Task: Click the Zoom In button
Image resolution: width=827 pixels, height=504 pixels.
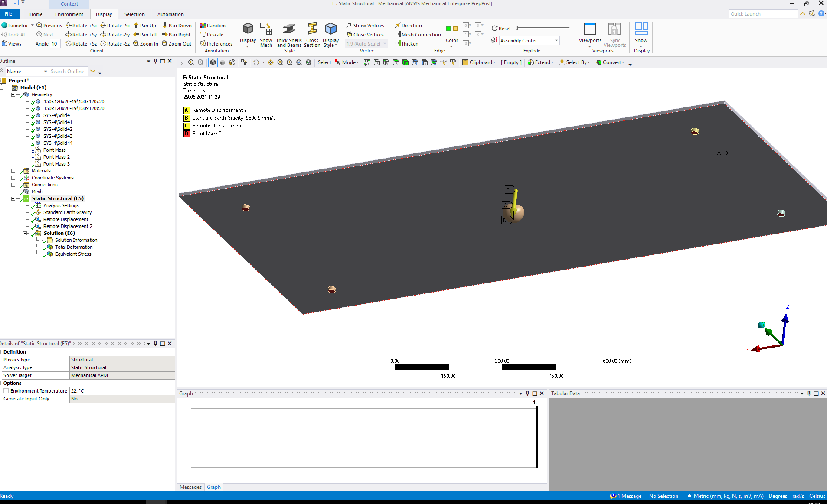Action: pyautogui.click(x=146, y=44)
